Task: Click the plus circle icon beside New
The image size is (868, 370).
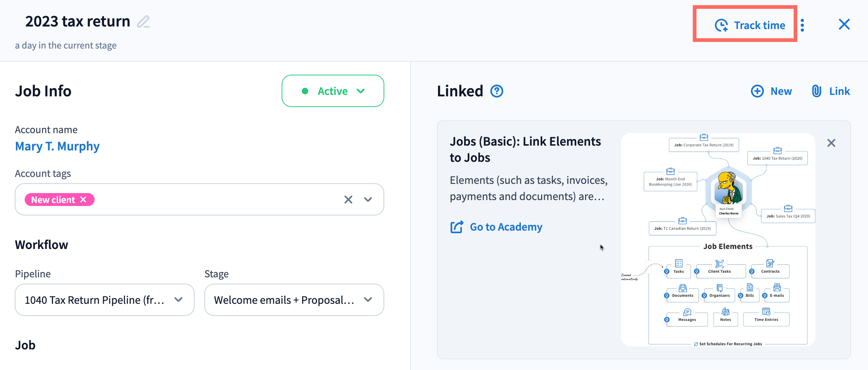Action: pos(757,91)
